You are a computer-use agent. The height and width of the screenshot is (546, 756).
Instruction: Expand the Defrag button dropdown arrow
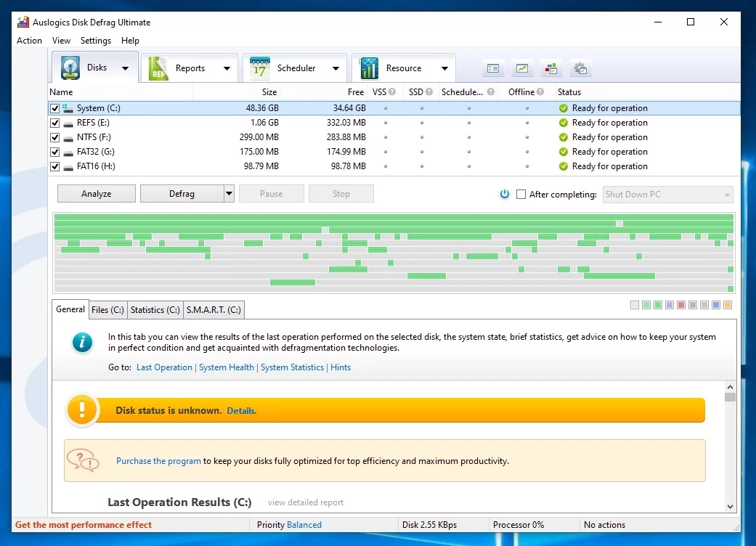tap(229, 194)
